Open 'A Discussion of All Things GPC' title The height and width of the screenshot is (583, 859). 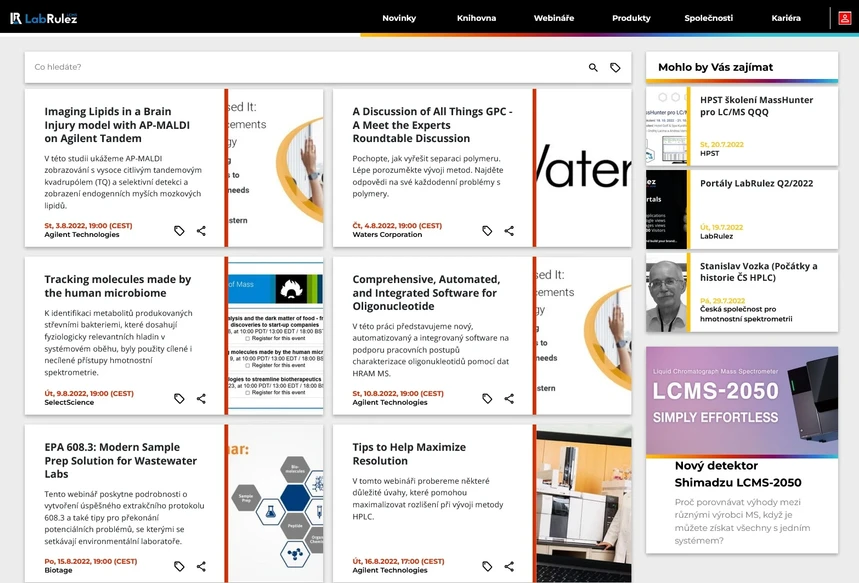(x=432, y=125)
